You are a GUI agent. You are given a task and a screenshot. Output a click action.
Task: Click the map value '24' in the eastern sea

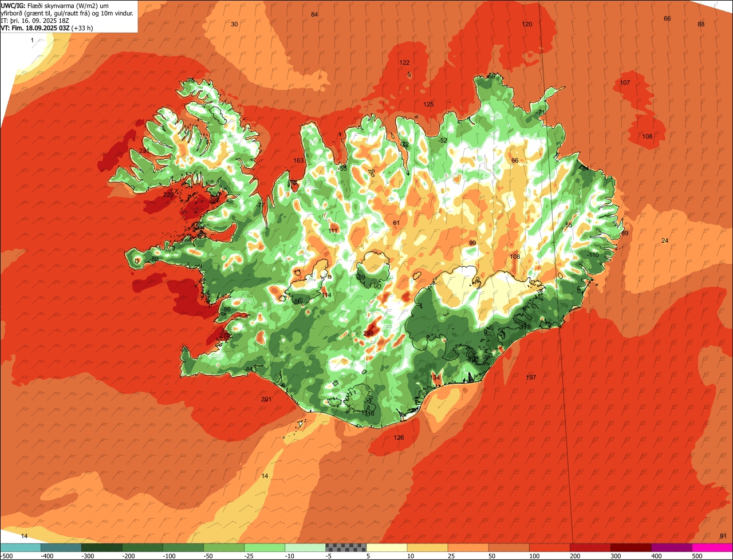(x=665, y=240)
